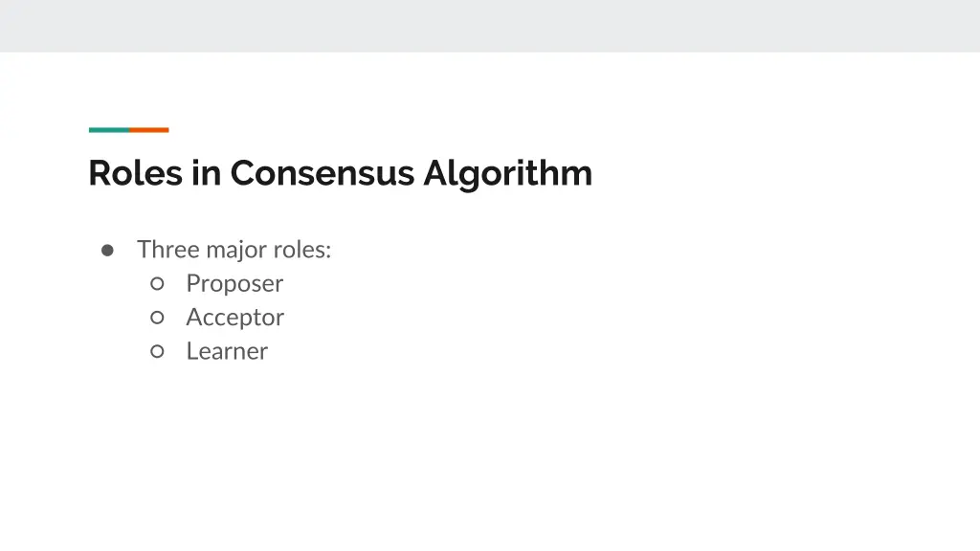Click the word major in the first bullet

(236, 250)
